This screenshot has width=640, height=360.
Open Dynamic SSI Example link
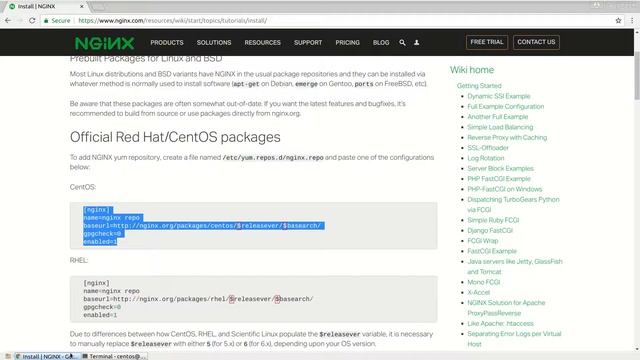coord(499,96)
